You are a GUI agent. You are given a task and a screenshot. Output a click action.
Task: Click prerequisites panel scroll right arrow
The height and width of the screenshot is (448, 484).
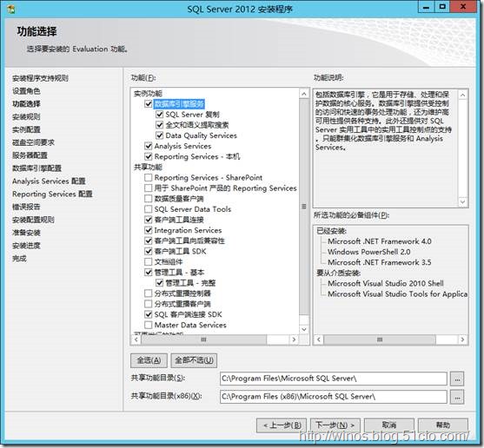coord(462,339)
